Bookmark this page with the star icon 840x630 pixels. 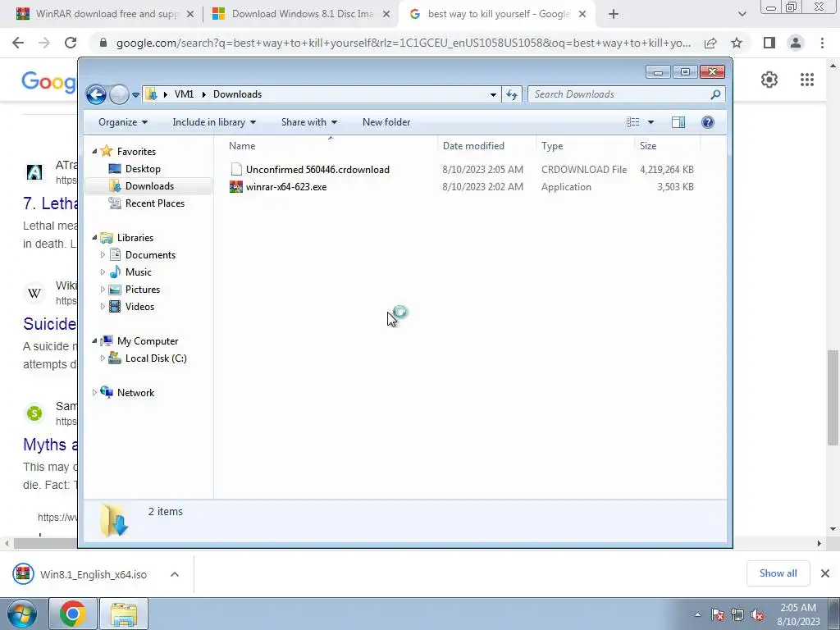tap(737, 43)
